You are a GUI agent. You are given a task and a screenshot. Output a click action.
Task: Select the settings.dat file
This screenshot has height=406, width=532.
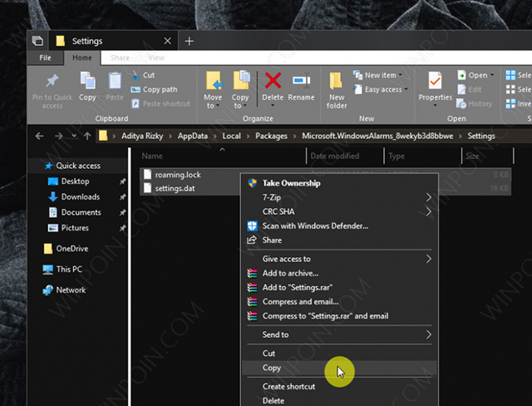coord(175,188)
